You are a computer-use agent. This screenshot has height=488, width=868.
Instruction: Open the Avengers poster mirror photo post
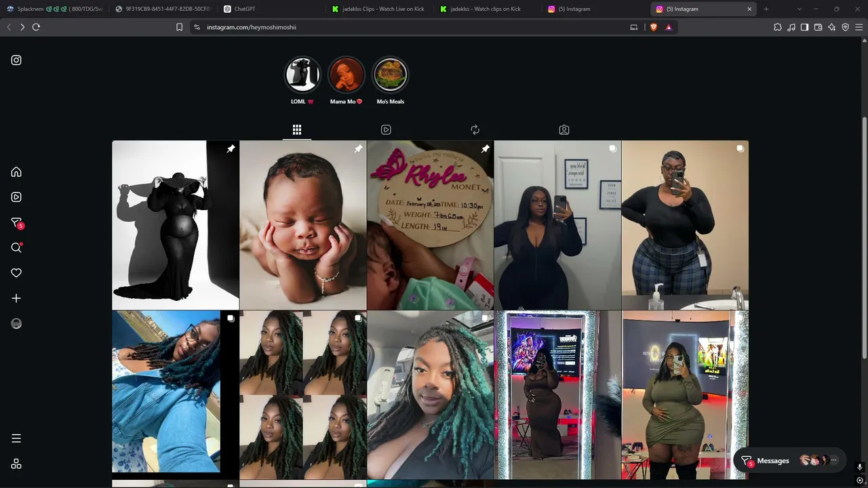point(557,395)
